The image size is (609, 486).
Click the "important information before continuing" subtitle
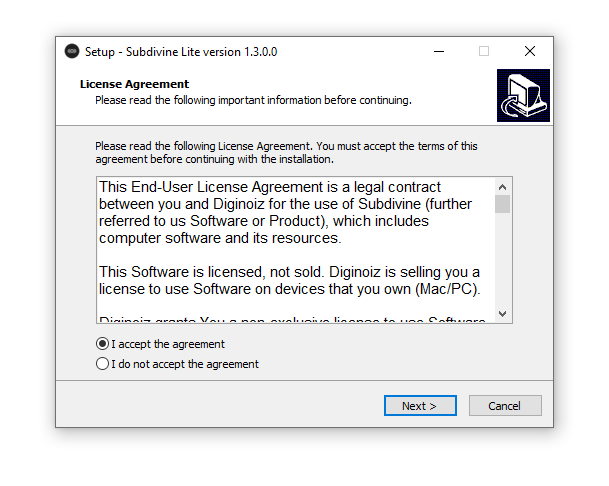click(253, 100)
